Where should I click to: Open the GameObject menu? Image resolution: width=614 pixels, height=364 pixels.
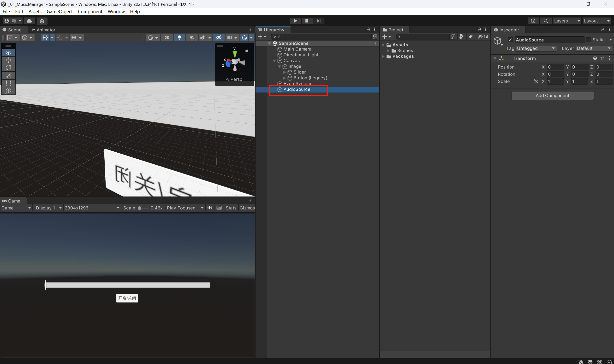[x=60, y=12]
